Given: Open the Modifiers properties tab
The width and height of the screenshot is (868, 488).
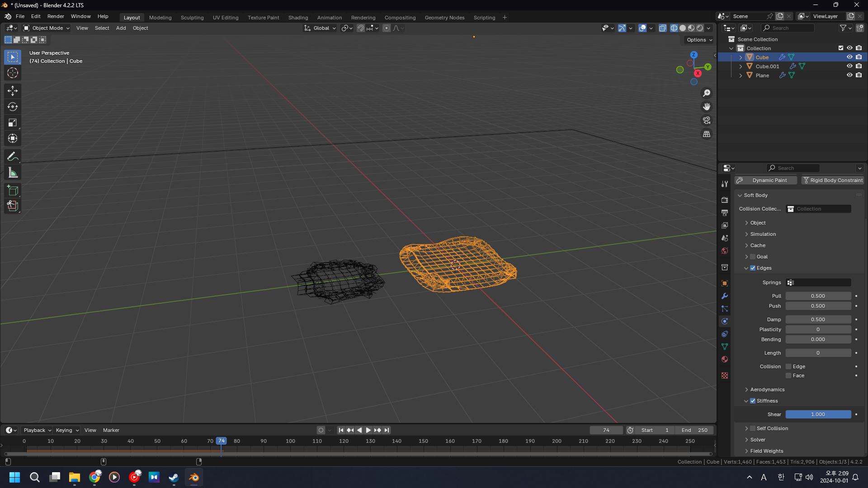Looking at the screenshot, I should tap(725, 296).
